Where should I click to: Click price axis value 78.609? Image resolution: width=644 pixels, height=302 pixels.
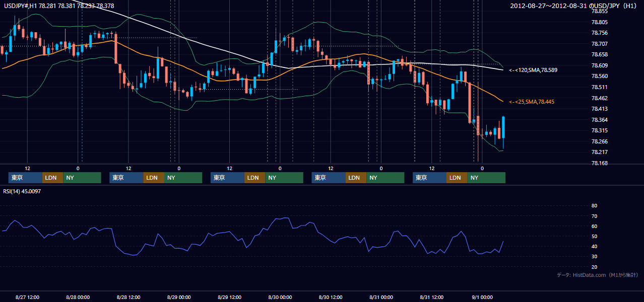click(x=599, y=65)
